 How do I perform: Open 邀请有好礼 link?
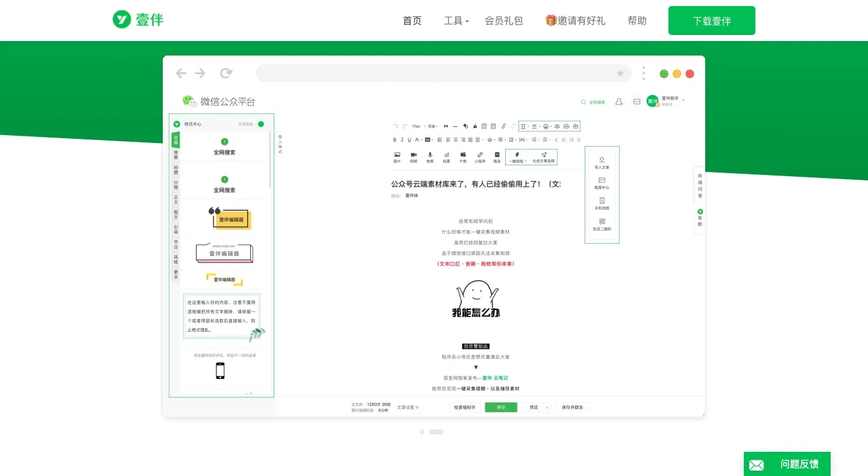click(575, 21)
